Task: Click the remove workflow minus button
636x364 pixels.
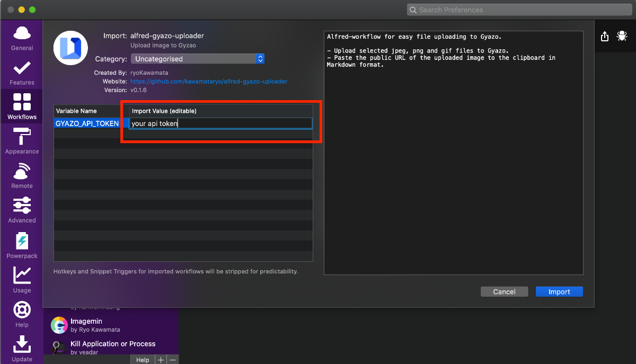Action: click(x=173, y=360)
